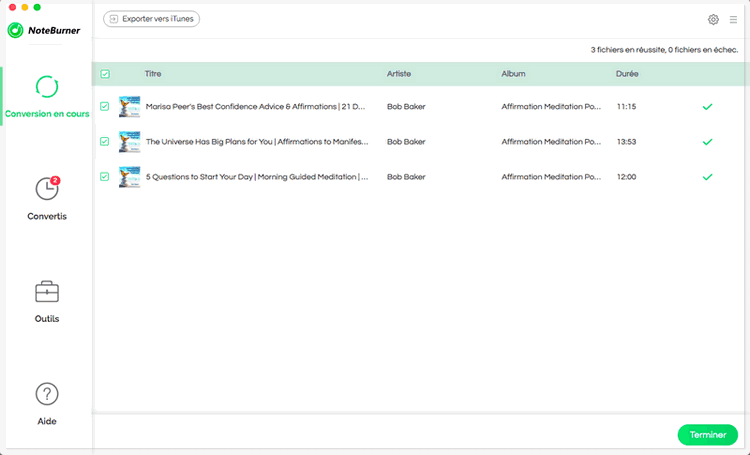Click checkmark status for 5 Questions row
The width and height of the screenshot is (750, 455).
click(707, 177)
